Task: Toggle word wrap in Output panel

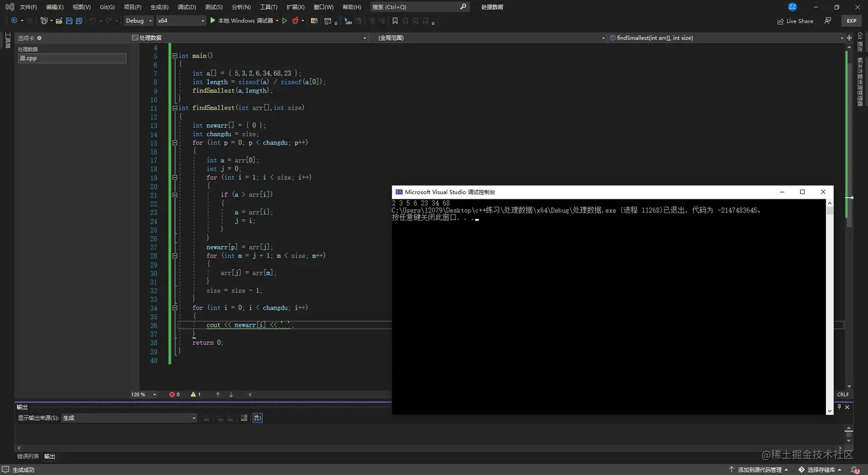Action: [x=258, y=418]
